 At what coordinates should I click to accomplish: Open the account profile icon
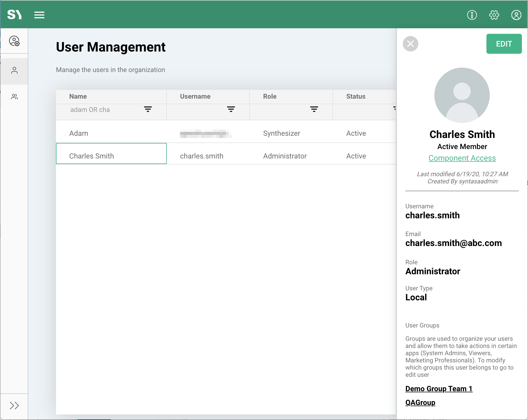pyautogui.click(x=516, y=15)
